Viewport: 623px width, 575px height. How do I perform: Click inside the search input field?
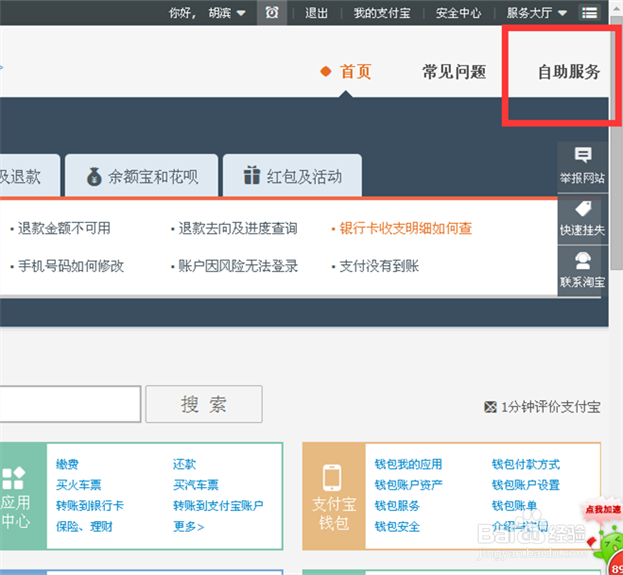pos(70,404)
